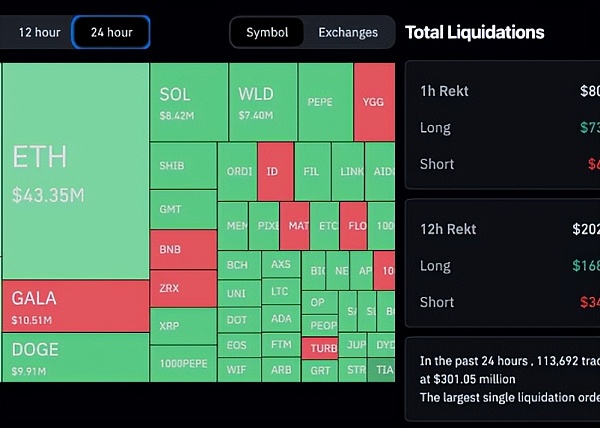This screenshot has width=600, height=428.
Task: Open the red GALA liquidation tile
Action: (75, 306)
